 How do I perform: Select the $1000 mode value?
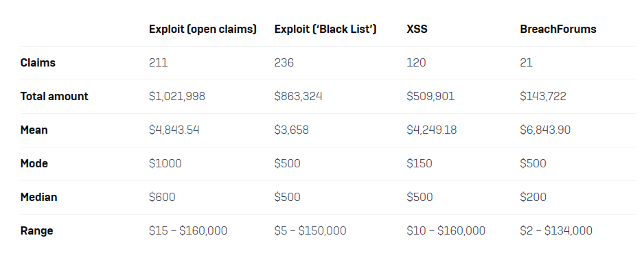[x=165, y=164]
